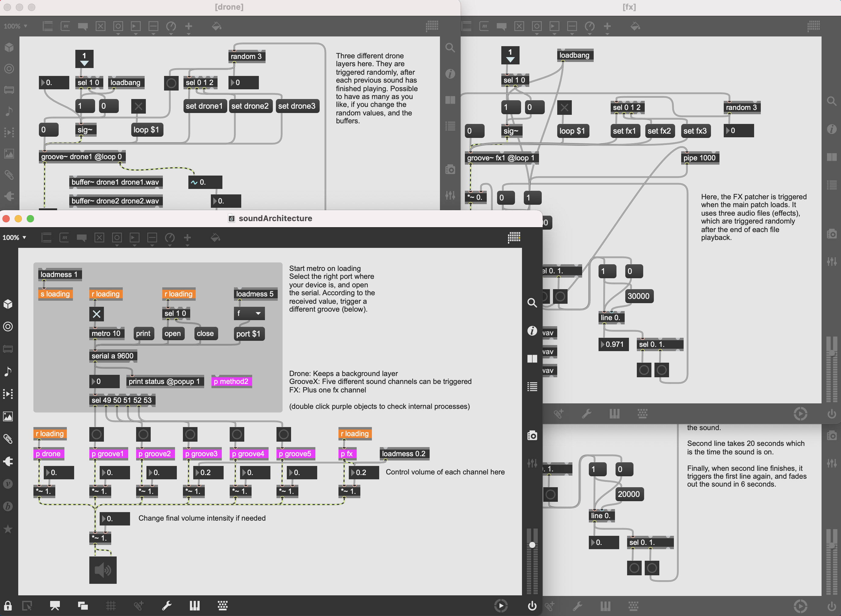Screen dimensions: 841x616
Task: Toggle the X box in fx patcher
Action: click(x=564, y=108)
